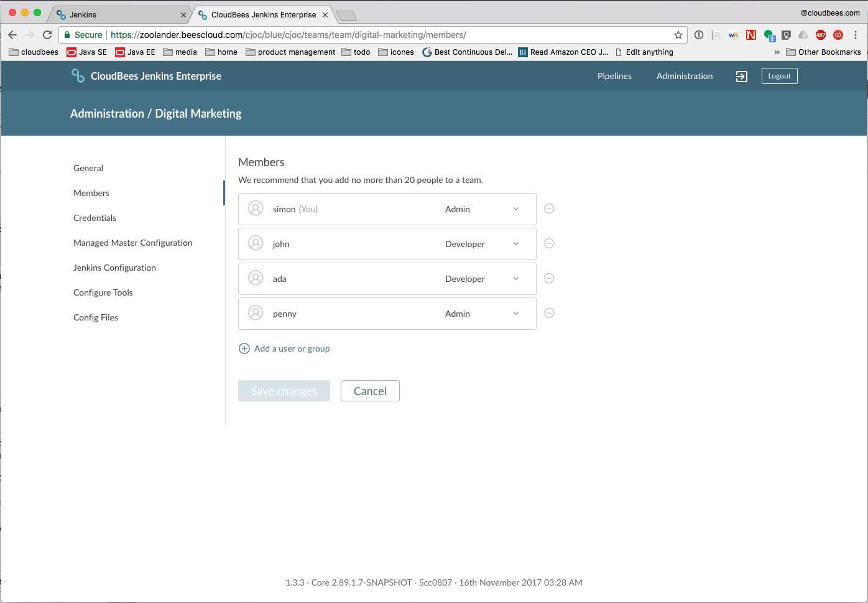Open Jenkins Configuration in the sidebar
The width and height of the screenshot is (868, 603).
click(x=114, y=268)
